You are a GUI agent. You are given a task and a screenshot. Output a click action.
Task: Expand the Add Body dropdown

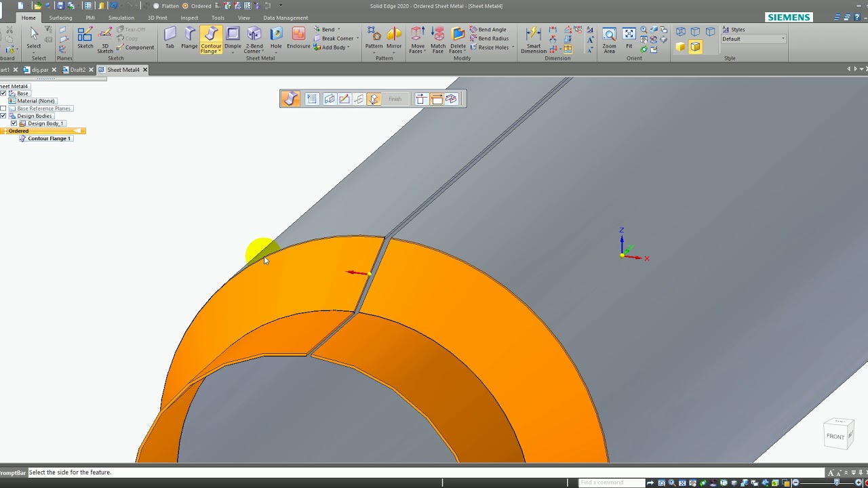point(349,47)
